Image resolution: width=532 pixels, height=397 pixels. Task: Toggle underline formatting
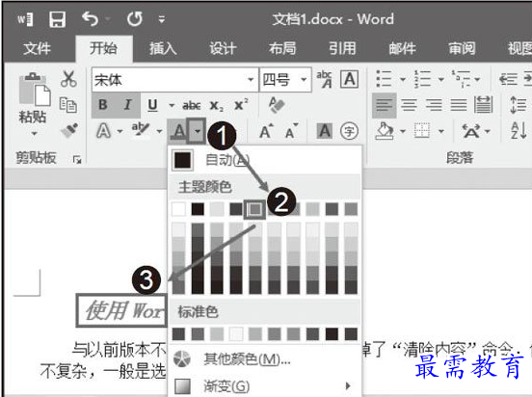point(152,105)
